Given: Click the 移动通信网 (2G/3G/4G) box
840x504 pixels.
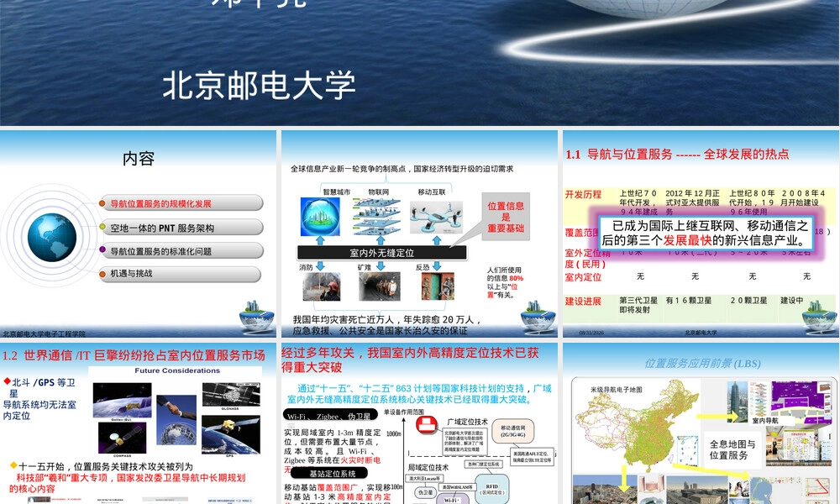Looking at the screenshot, I should 512,431.
